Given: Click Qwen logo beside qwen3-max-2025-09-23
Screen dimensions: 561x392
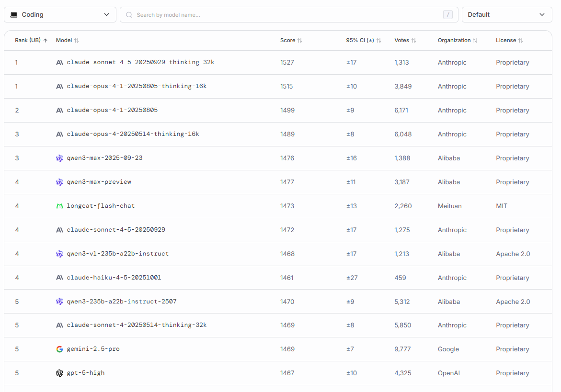Looking at the screenshot, I should [x=60, y=158].
